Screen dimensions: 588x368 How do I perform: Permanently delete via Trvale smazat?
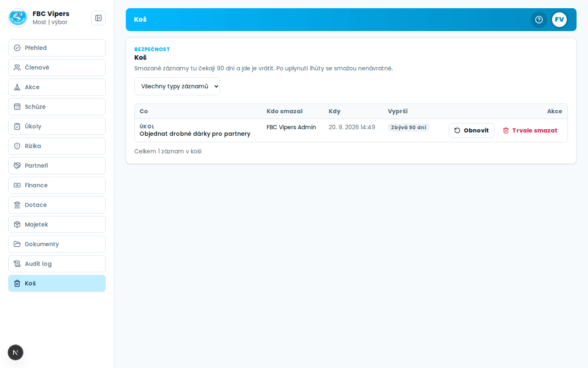click(x=530, y=131)
